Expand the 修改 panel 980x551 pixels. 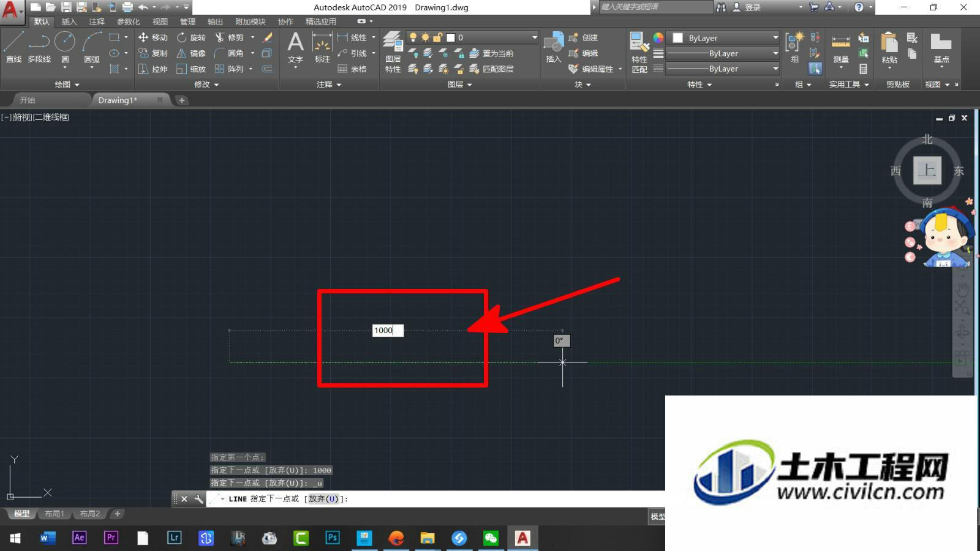[x=206, y=84]
